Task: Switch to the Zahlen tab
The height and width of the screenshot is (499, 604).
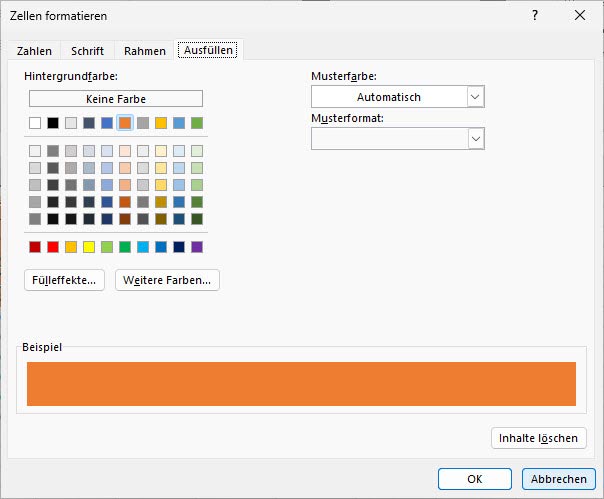Action: (x=34, y=51)
